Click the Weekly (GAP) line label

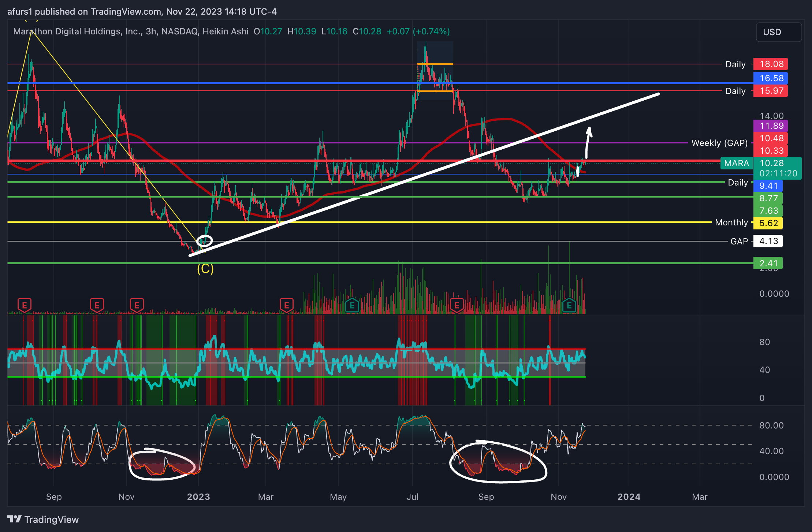coord(719,143)
